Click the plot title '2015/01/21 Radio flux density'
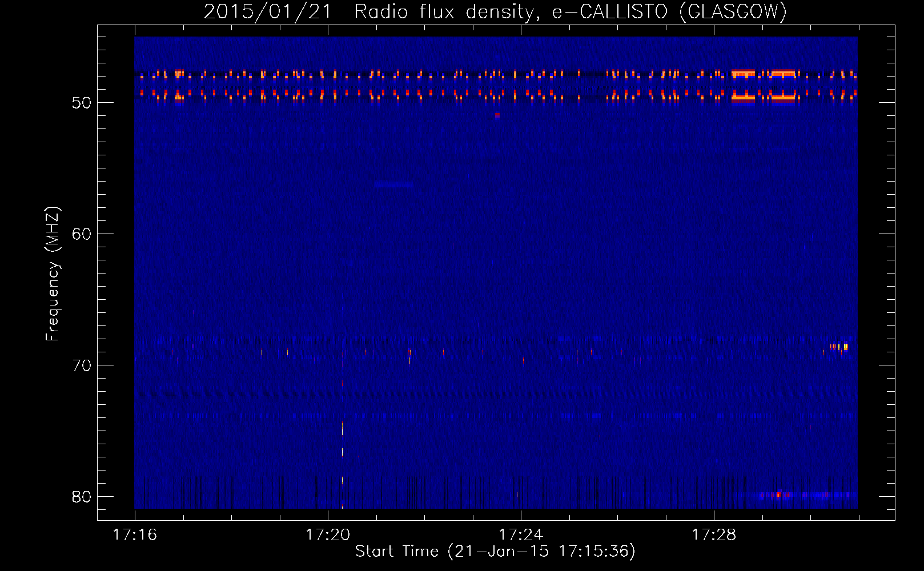Screen dimensions: 924x571 495,11
